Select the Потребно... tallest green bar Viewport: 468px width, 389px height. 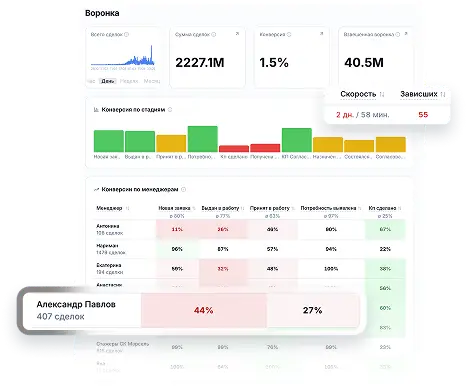203,139
